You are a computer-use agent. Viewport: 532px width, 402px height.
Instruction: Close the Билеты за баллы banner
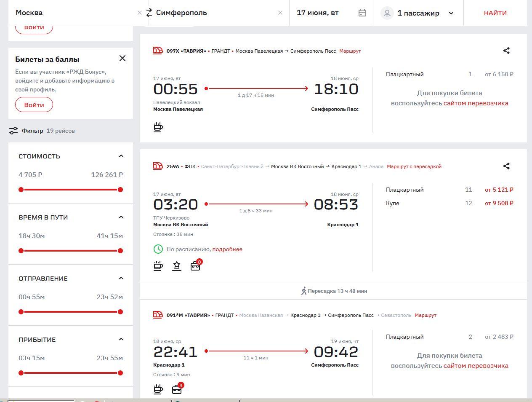[122, 58]
